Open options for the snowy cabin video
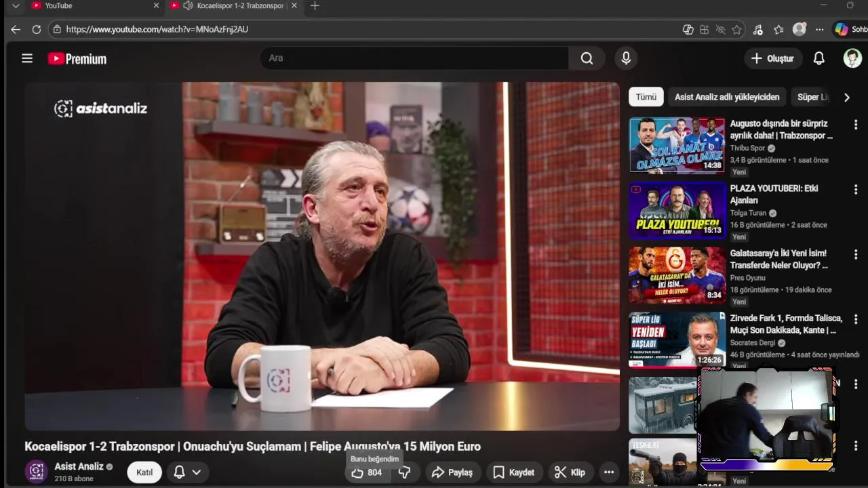The image size is (868, 488). [x=856, y=384]
